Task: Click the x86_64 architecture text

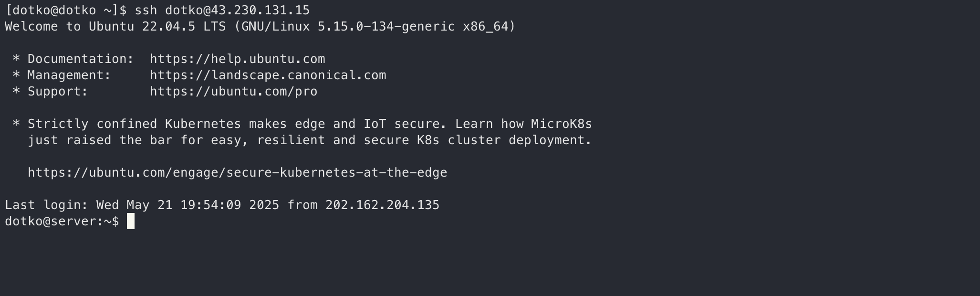Action: pyautogui.click(x=485, y=26)
